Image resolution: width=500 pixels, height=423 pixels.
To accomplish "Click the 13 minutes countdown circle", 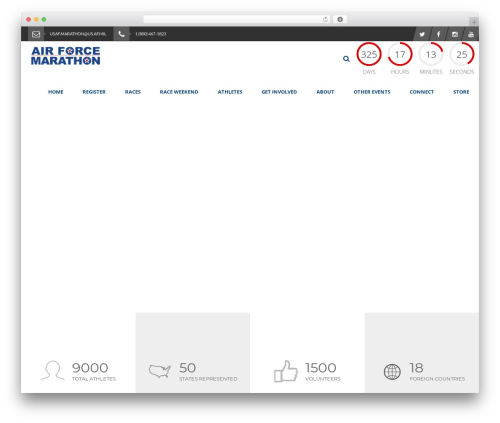I will coord(431,54).
